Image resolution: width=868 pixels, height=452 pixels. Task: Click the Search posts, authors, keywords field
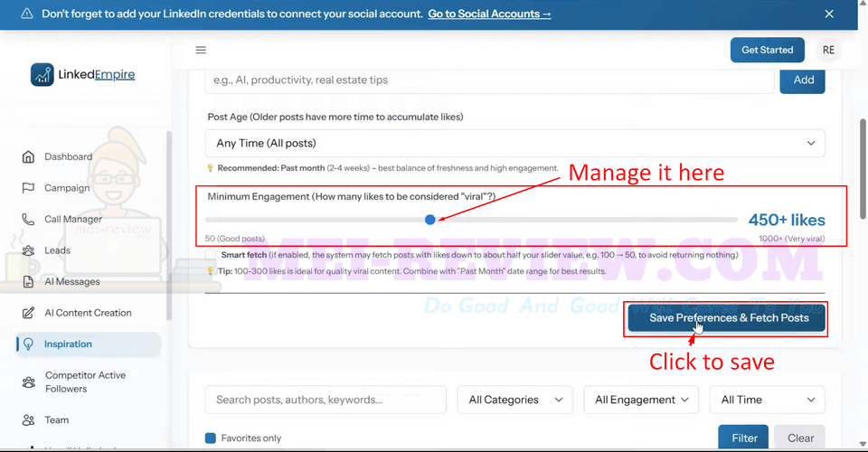click(325, 400)
